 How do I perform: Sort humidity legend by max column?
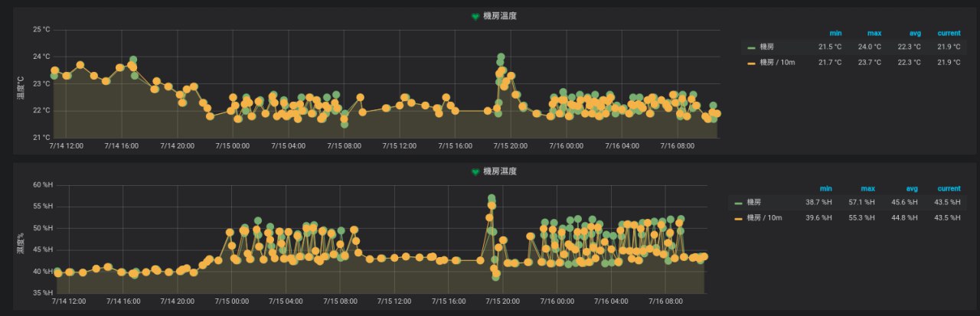[867, 188]
